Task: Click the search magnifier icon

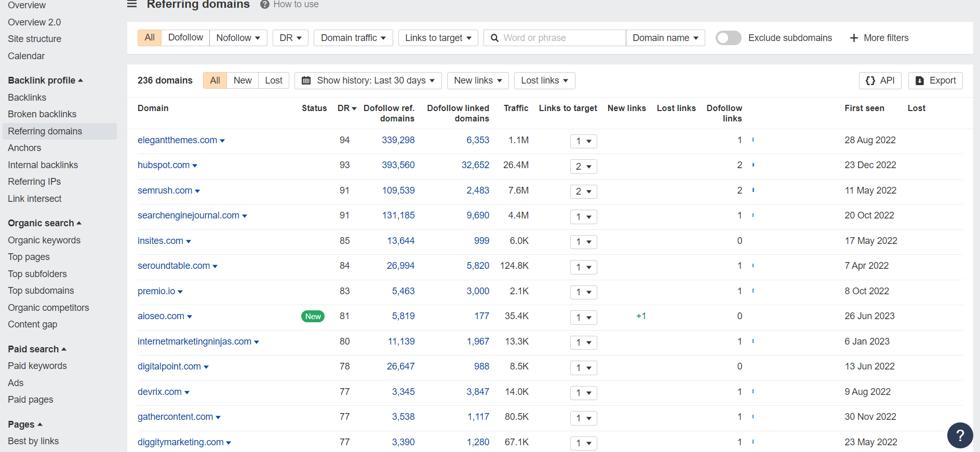Action: [x=494, y=38]
